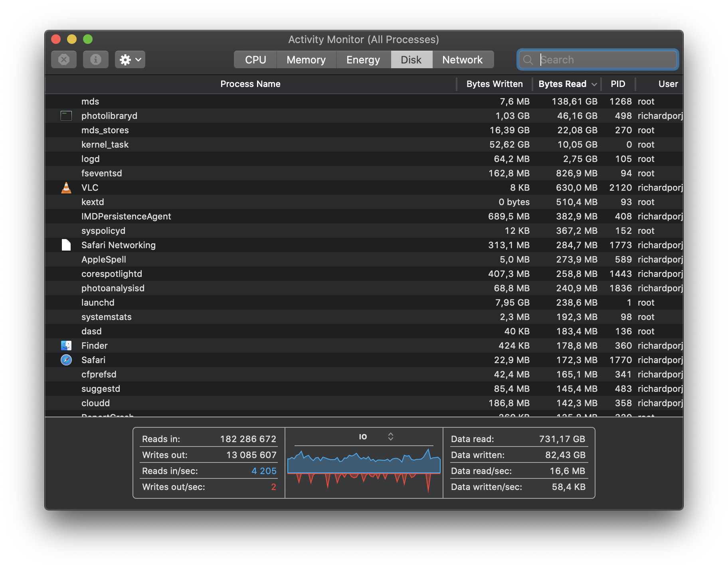The width and height of the screenshot is (728, 569).
Task: Click the IO activity graph
Action: 364,470
